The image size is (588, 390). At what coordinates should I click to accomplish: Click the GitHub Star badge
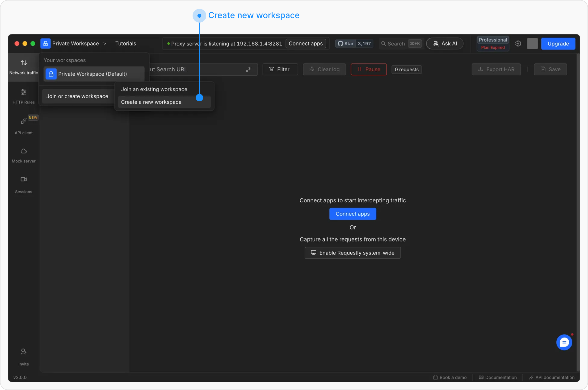click(345, 43)
